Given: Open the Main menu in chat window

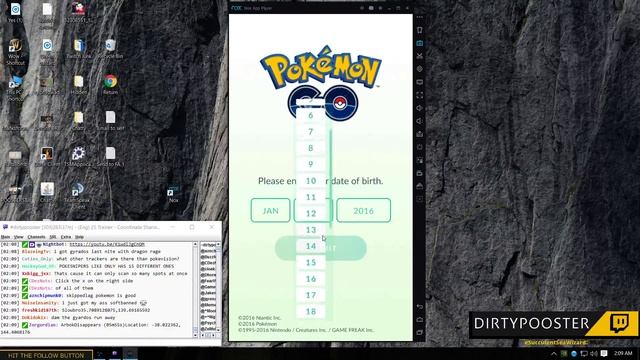Looking at the screenshot, I should click(x=5, y=237).
